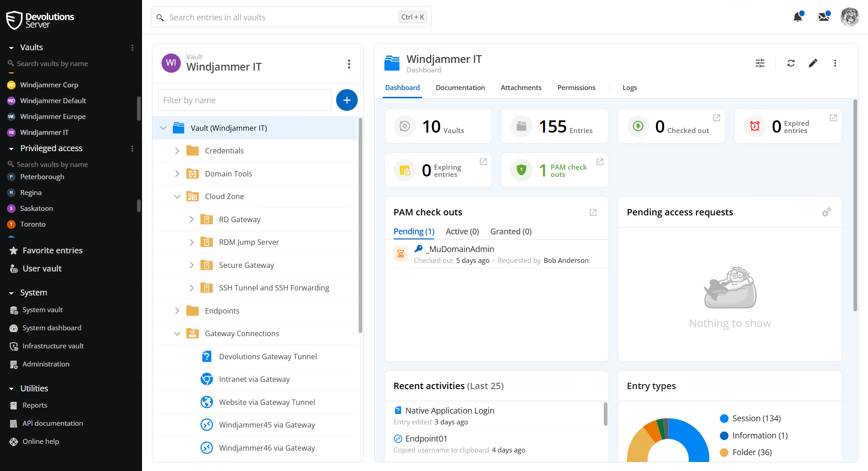Add a new entry with plus button
Viewport: 868px width, 471px height.
(346, 100)
